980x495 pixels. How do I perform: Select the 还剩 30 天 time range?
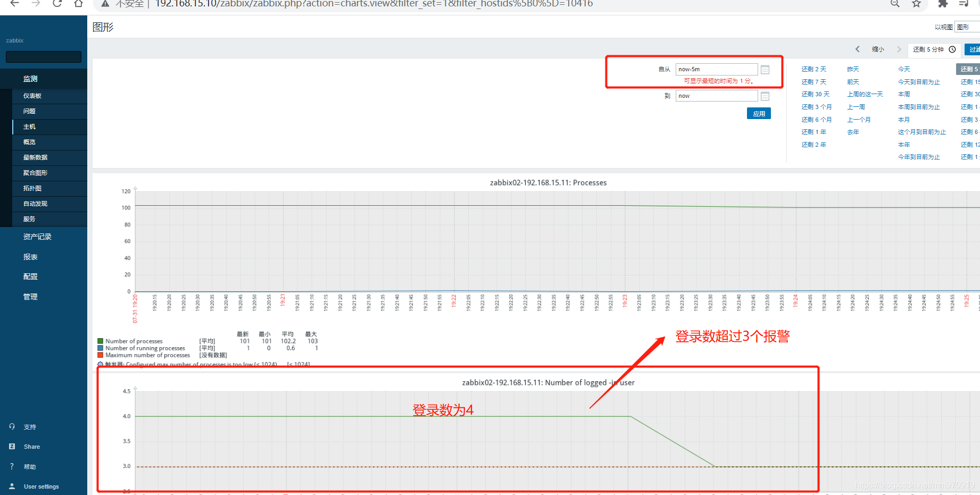815,94
